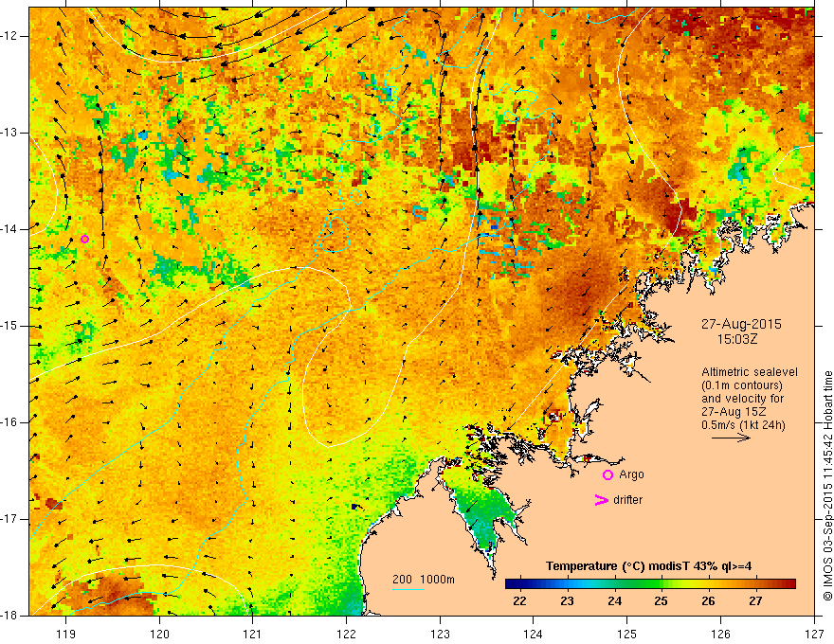
Task: Click the colorbar tick label '22'
Action: pos(519,601)
